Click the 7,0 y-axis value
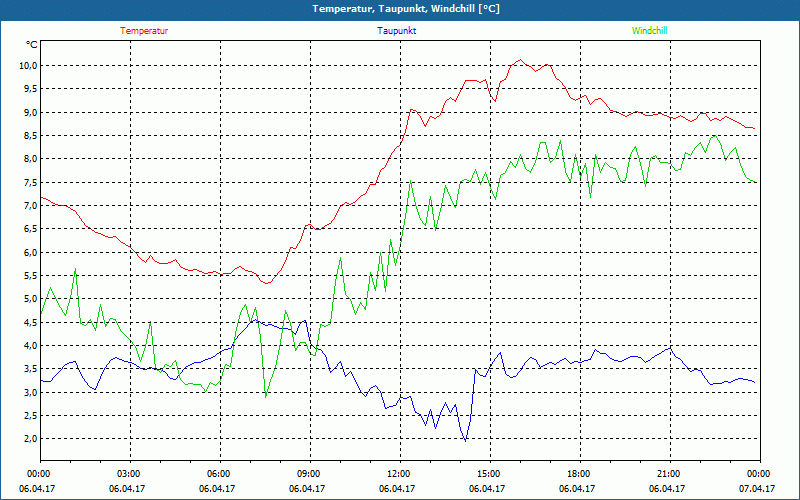800x500 pixels. (30, 205)
